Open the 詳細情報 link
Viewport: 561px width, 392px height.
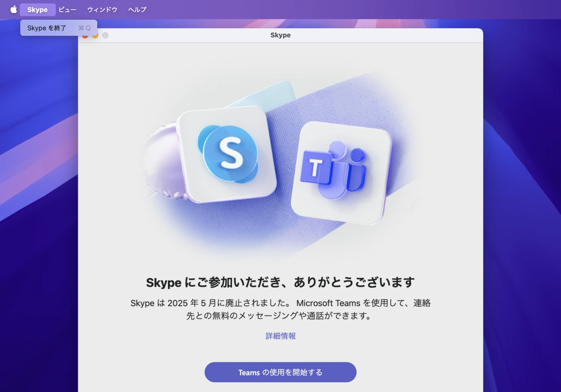[x=280, y=336]
